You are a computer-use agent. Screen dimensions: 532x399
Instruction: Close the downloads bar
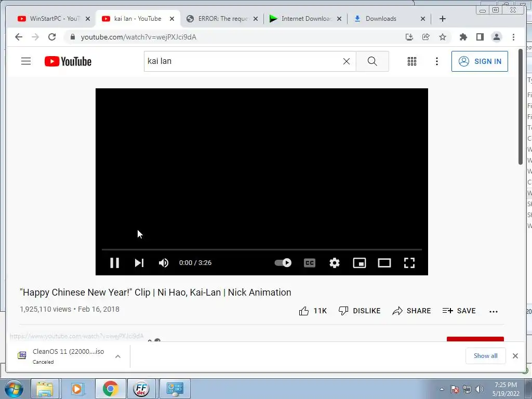[x=515, y=355]
